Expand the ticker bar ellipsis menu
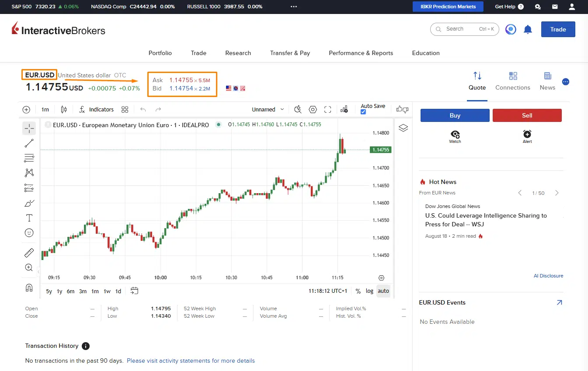This screenshot has width=588, height=371. click(x=294, y=7)
